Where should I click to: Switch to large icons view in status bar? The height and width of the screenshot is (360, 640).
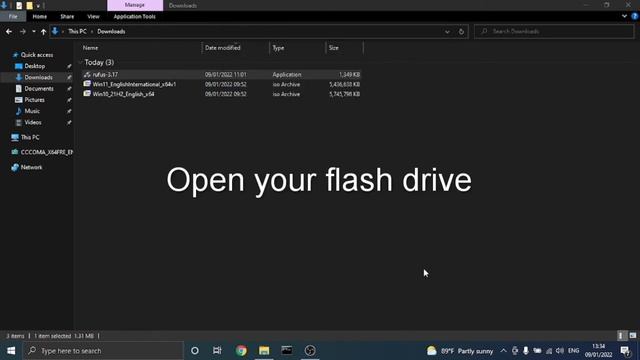click(633, 336)
